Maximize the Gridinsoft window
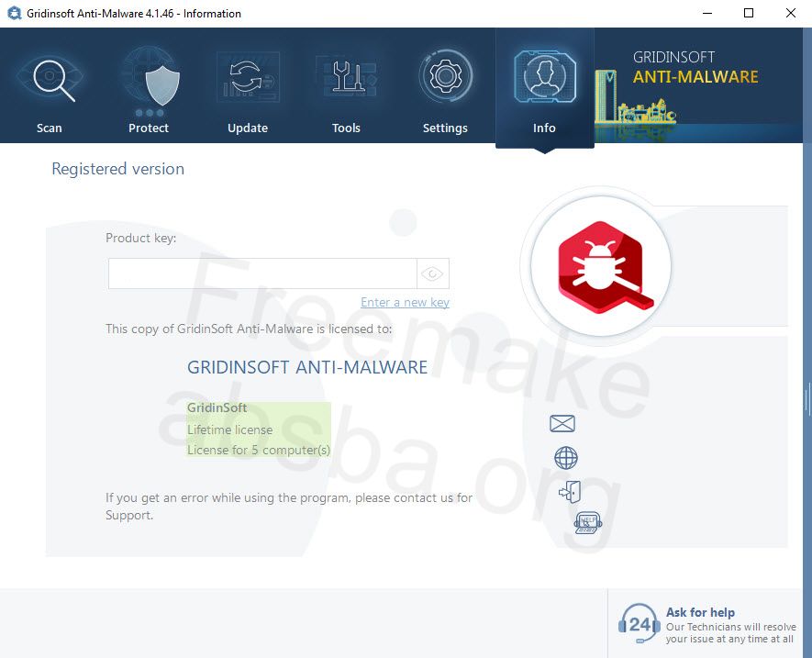 tap(749, 14)
